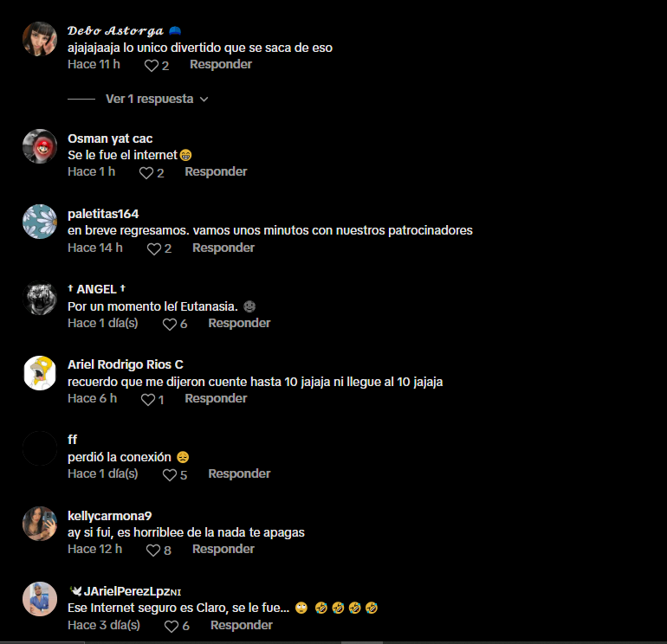Like kellycarmona9's comment heart icon
This screenshot has height=644, width=667.
pos(153,551)
